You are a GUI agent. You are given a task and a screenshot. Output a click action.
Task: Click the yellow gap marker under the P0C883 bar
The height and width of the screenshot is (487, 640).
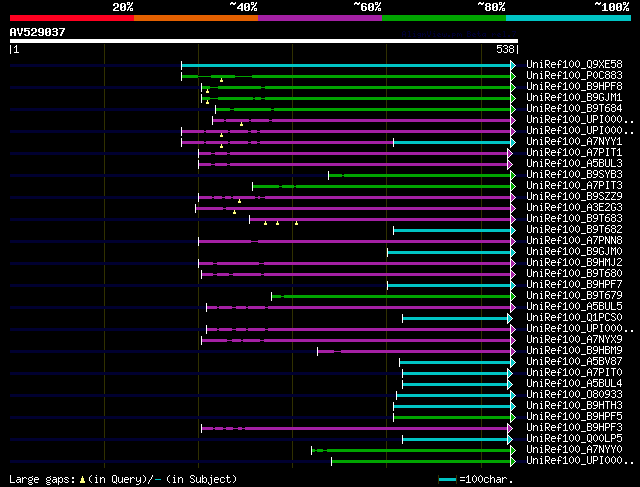tap(221, 80)
